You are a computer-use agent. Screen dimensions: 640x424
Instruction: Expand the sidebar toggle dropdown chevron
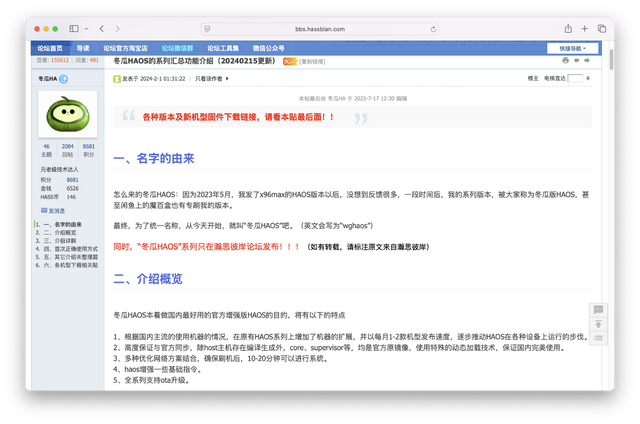pyautogui.click(x=88, y=29)
